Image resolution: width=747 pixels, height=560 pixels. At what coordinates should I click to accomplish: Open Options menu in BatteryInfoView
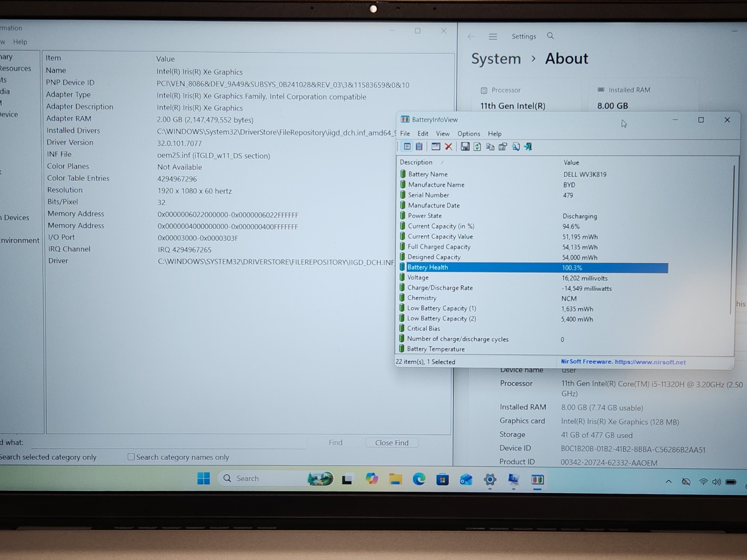(x=469, y=133)
